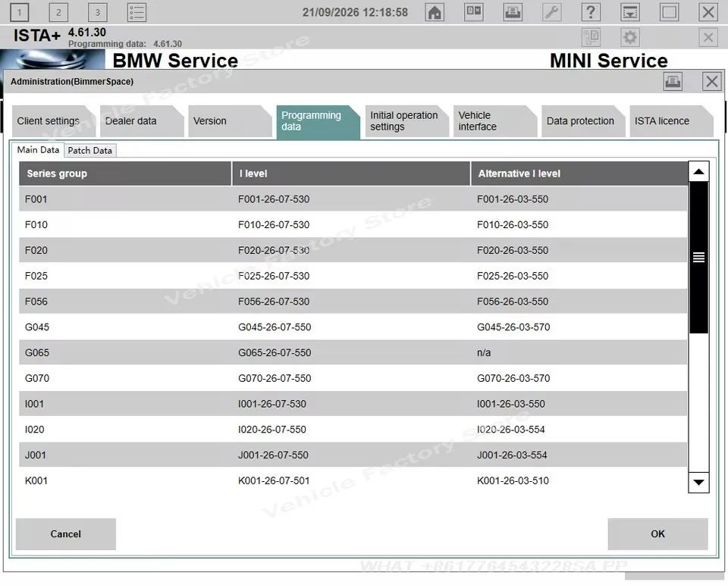Click I level G065-26-07-550
Image resolution: width=728 pixels, height=585 pixels.
(275, 352)
